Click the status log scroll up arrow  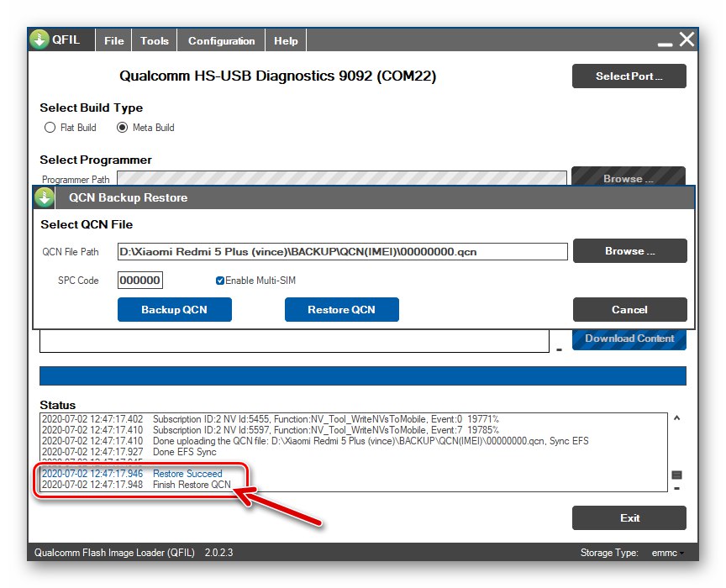676,418
